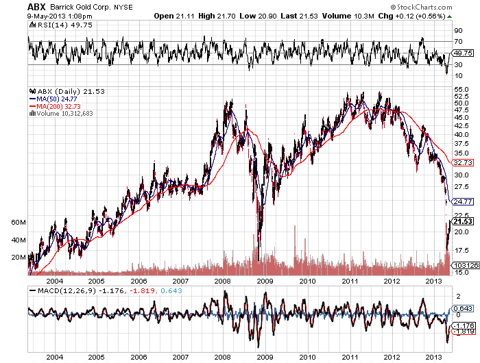Click the 55.0 price axis label

[461, 90]
